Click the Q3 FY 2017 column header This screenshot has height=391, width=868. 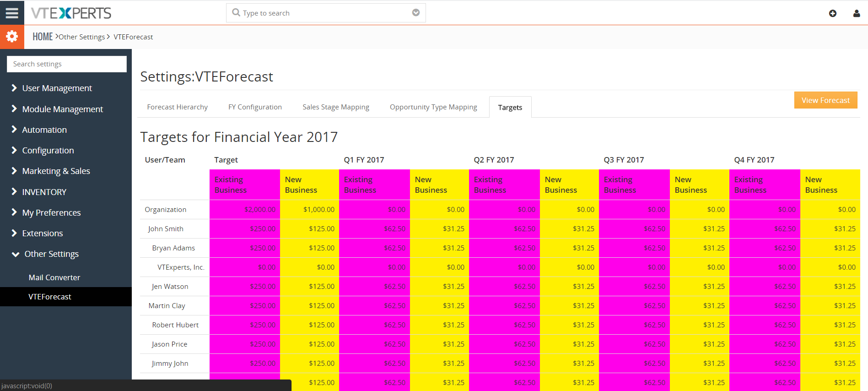click(624, 160)
